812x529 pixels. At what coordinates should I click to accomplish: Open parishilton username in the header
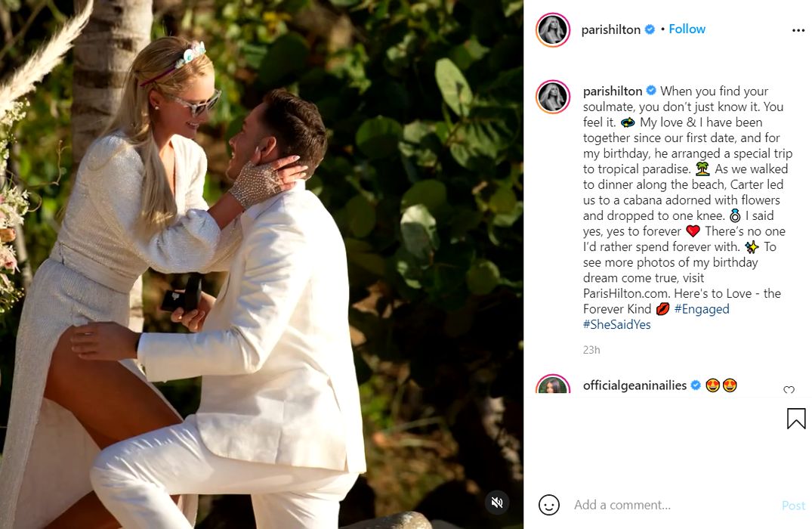[x=610, y=29]
